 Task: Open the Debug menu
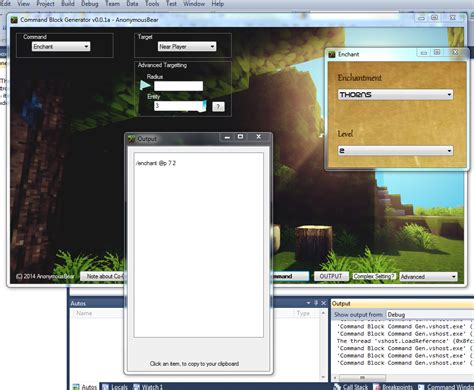click(89, 4)
